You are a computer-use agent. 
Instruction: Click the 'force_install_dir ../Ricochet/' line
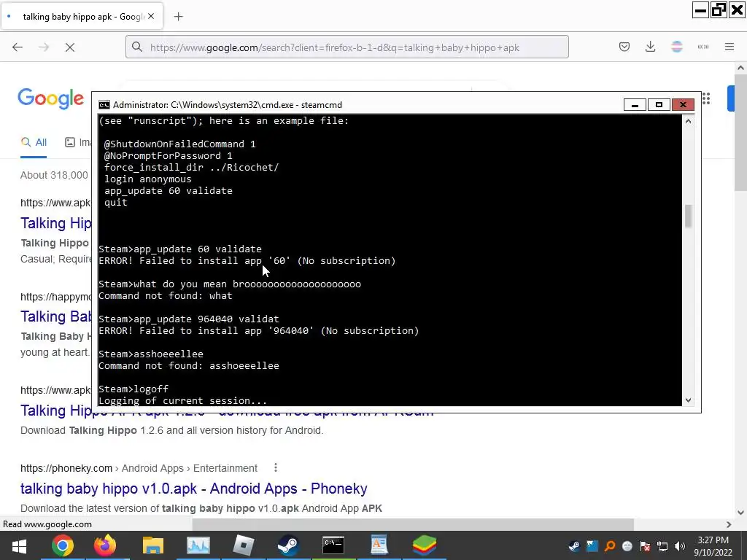[x=192, y=168]
